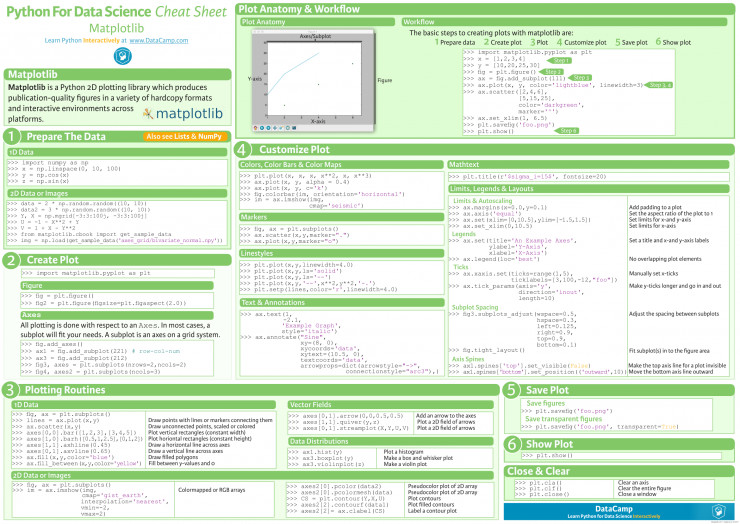Click the 'Workflow' subsection header
The image size is (740, 524).
click(564, 22)
